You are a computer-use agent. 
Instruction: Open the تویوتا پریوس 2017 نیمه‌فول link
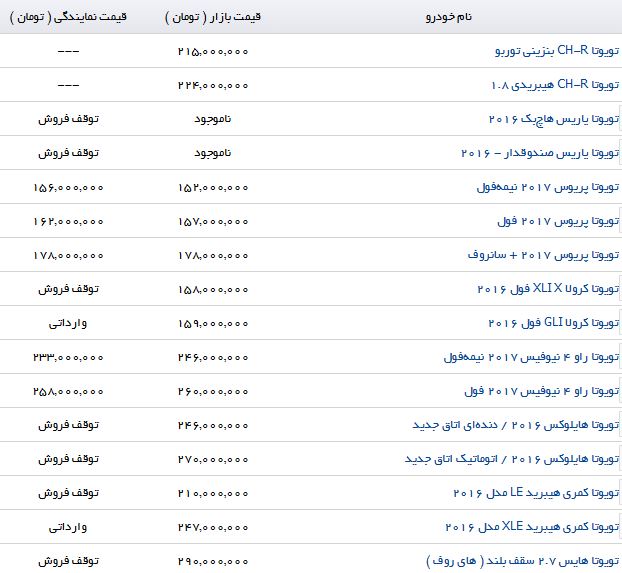tap(548, 187)
